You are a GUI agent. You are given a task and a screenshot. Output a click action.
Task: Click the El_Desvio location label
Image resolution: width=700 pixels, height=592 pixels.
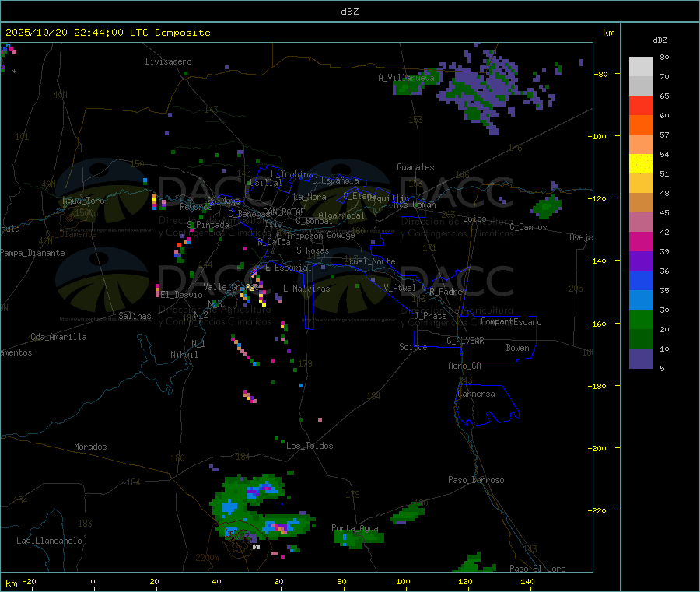point(182,295)
